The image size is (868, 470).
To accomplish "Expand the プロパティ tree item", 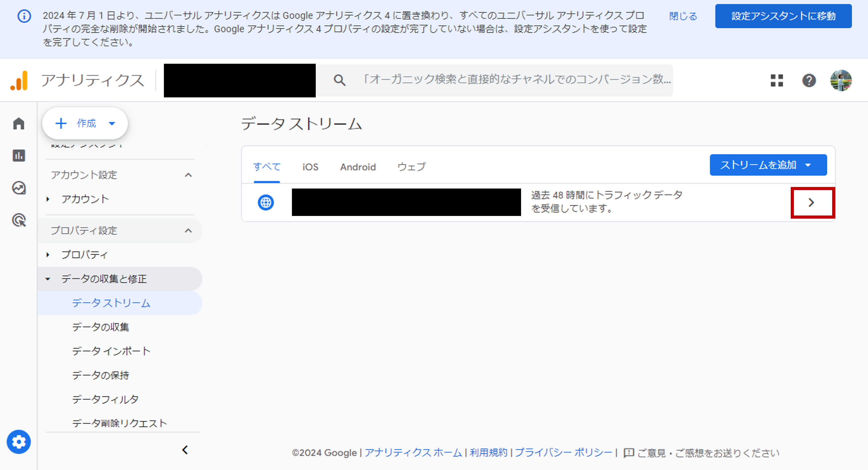I will pos(48,254).
